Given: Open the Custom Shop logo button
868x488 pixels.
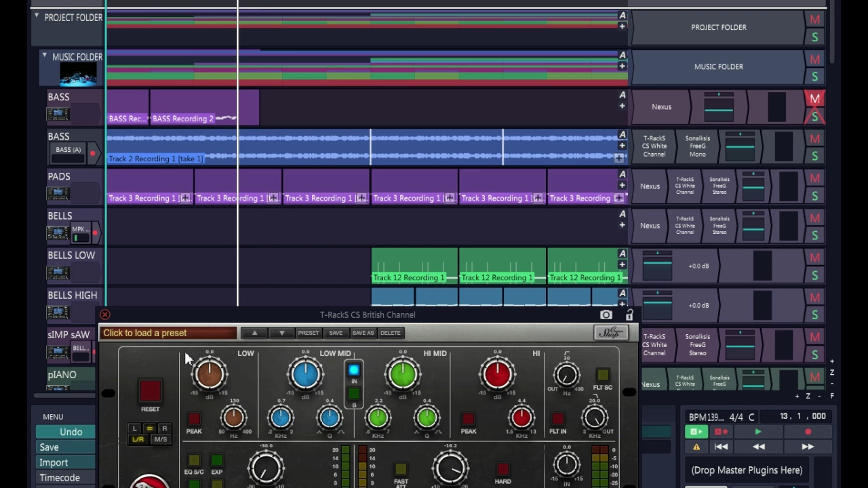Looking at the screenshot, I should [611, 332].
